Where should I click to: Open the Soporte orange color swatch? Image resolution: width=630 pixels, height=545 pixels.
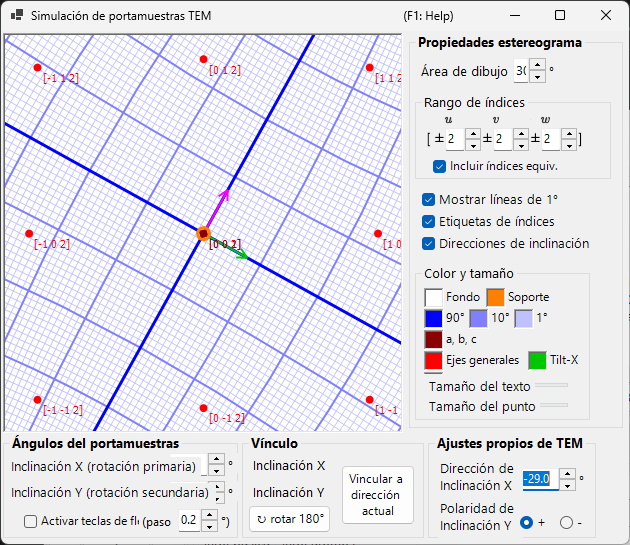pos(495,297)
